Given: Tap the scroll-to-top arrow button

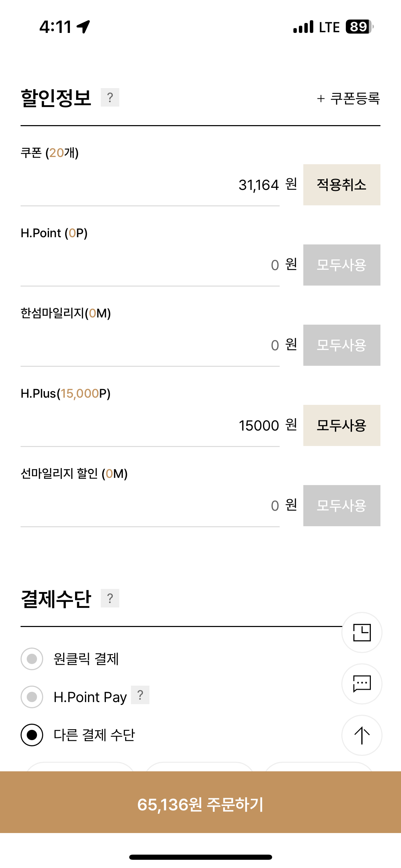Looking at the screenshot, I should (x=362, y=735).
